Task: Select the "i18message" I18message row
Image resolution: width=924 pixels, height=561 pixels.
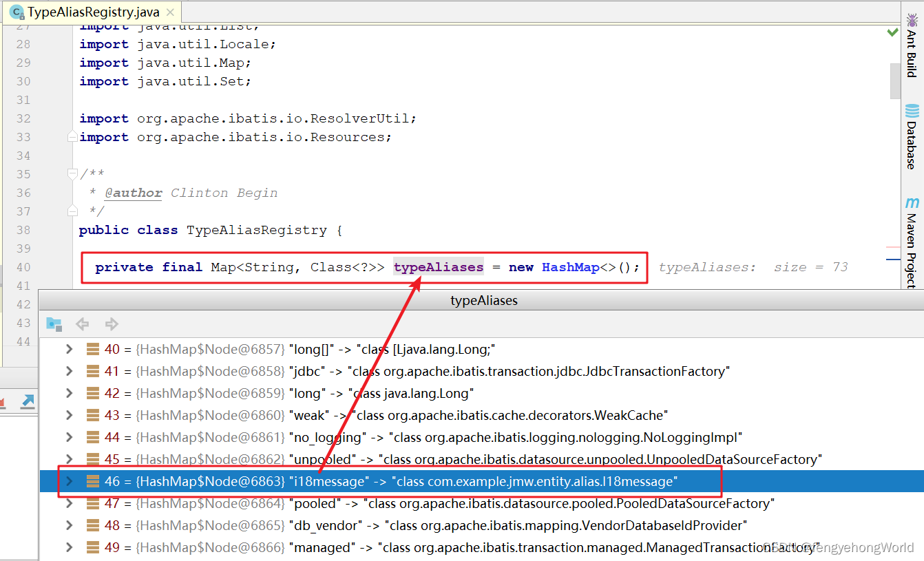Action: (x=482, y=481)
